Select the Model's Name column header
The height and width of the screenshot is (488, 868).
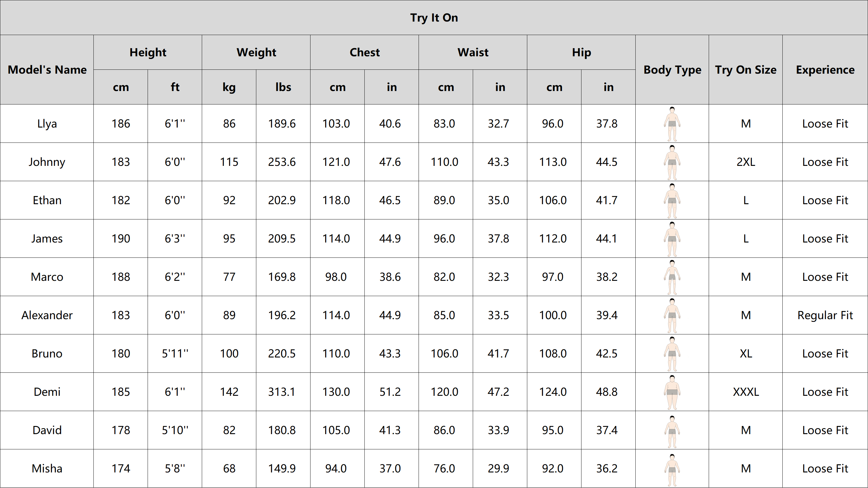[x=47, y=70]
